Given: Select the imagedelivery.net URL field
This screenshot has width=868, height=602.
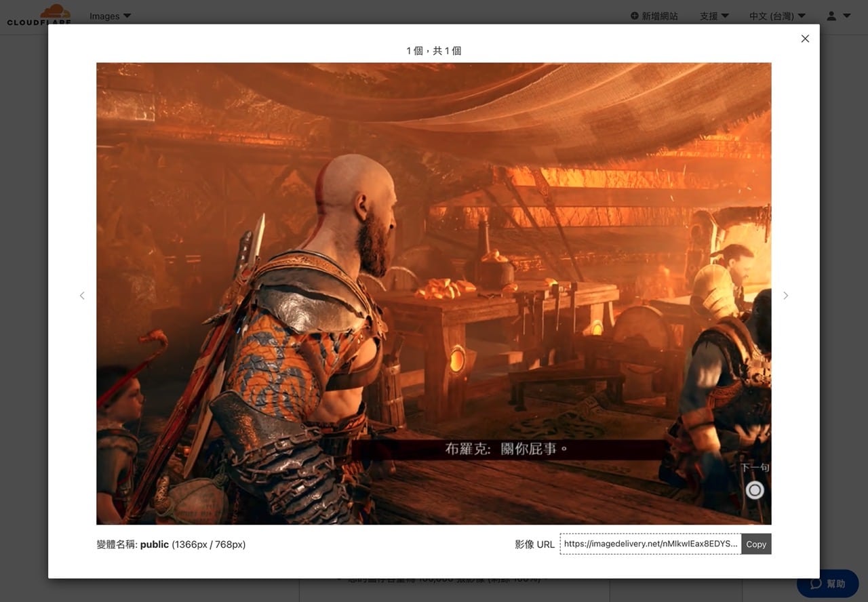Looking at the screenshot, I should (650, 544).
